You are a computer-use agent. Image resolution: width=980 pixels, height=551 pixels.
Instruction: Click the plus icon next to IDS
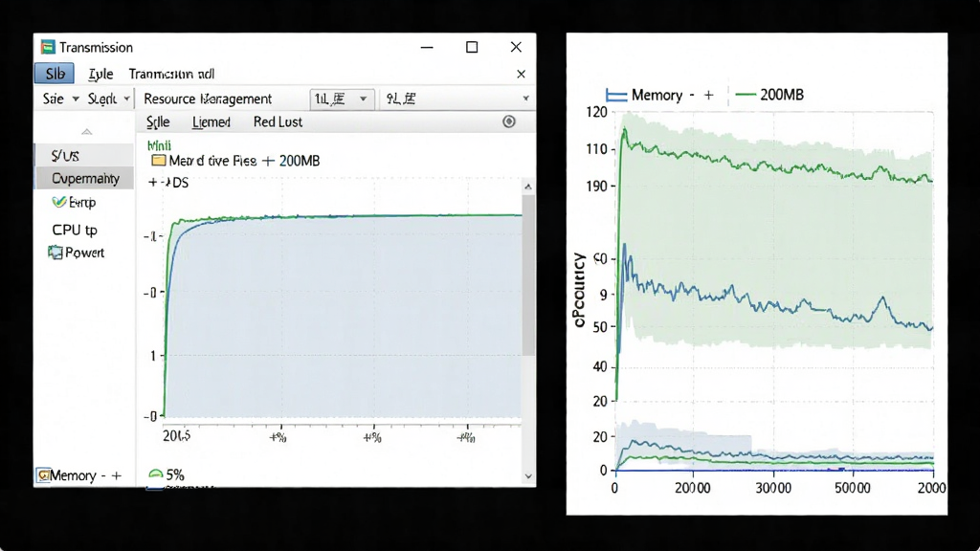(x=152, y=183)
